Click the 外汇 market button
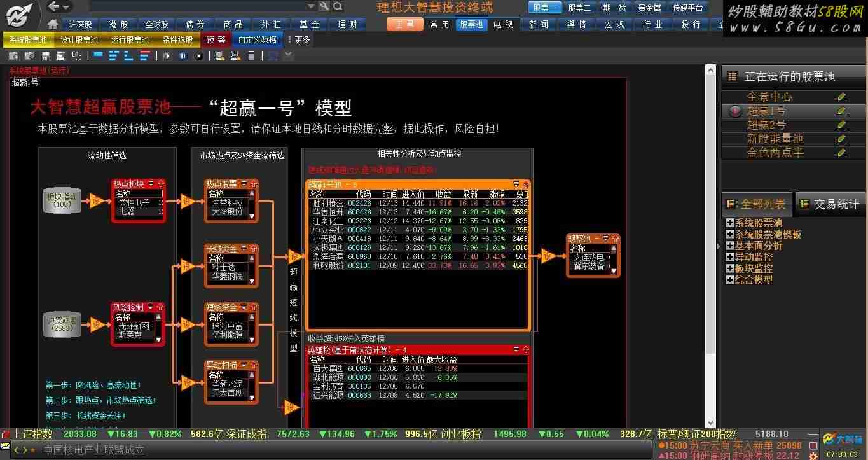 click(x=271, y=24)
